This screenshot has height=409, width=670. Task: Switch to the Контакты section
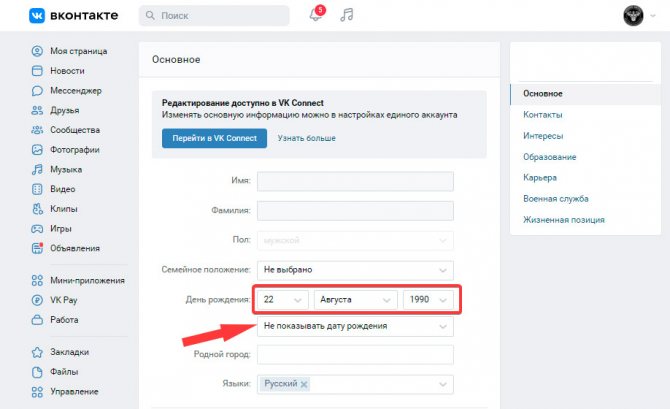point(543,115)
